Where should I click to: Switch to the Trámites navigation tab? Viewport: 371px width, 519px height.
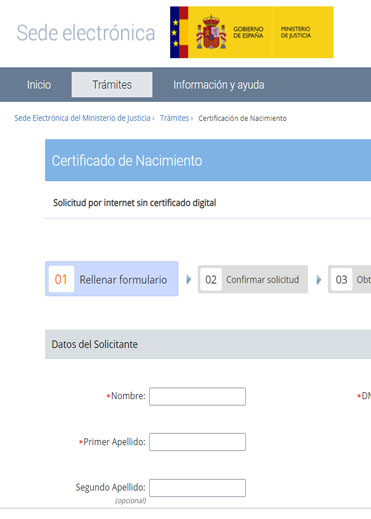(112, 85)
